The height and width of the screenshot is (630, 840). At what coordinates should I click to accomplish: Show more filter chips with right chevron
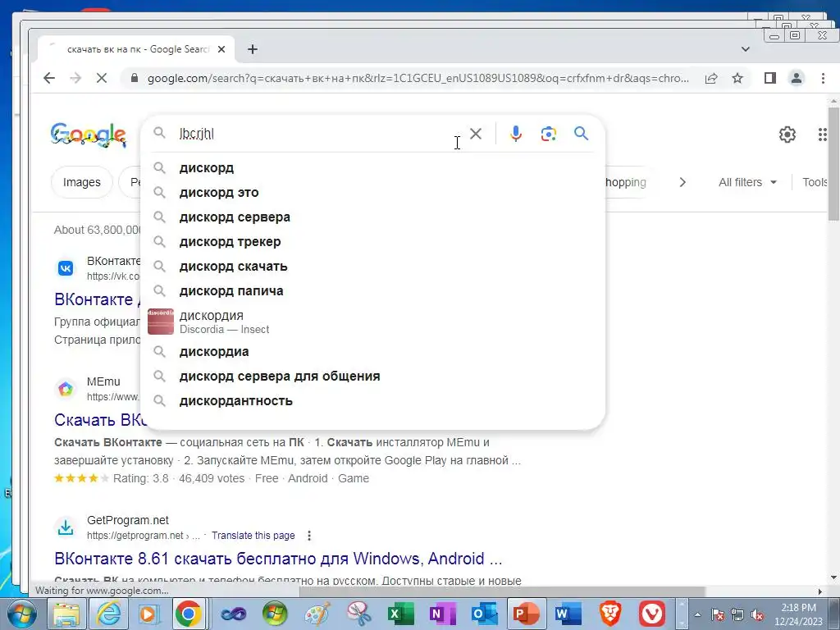click(x=682, y=182)
